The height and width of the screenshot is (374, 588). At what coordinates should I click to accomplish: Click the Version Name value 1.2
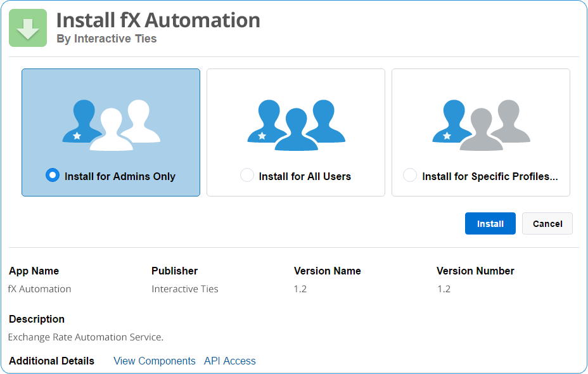(x=300, y=289)
